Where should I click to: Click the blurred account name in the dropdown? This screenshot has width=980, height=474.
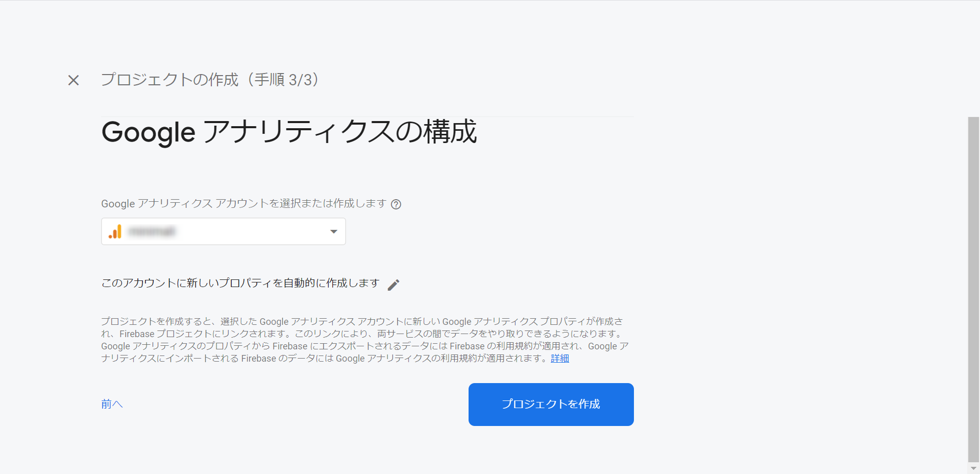[x=152, y=232]
